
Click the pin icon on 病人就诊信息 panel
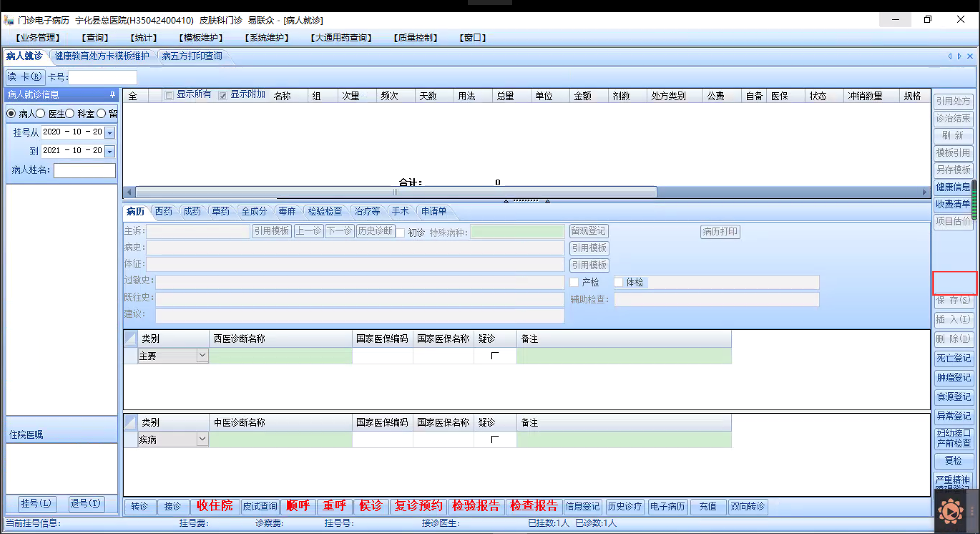click(x=112, y=94)
